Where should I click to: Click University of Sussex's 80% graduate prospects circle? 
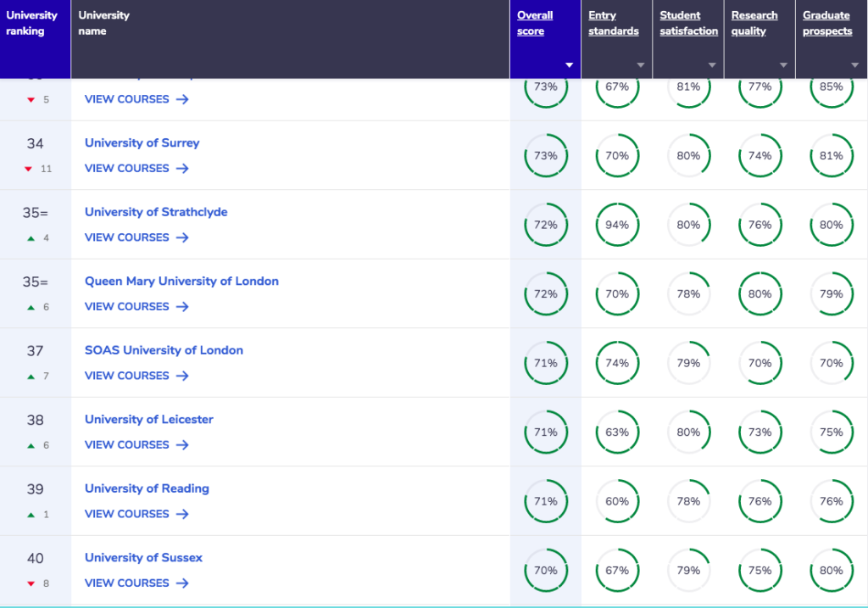pyautogui.click(x=832, y=571)
